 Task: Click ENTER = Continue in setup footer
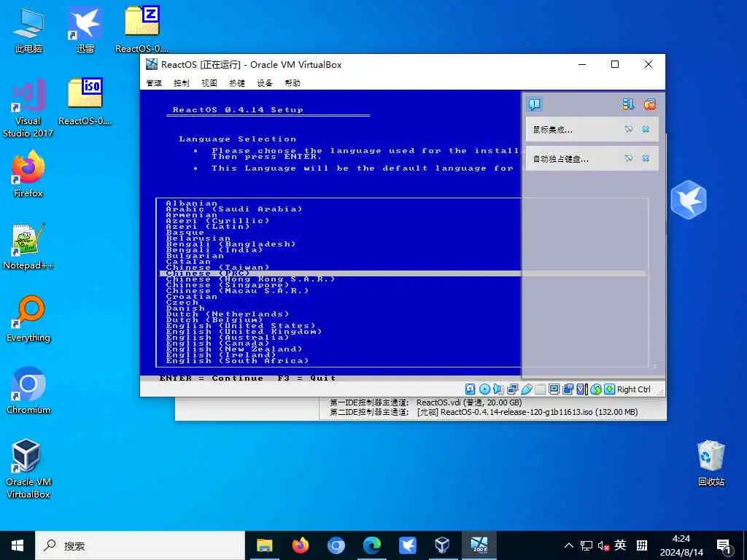coord(211,378)
